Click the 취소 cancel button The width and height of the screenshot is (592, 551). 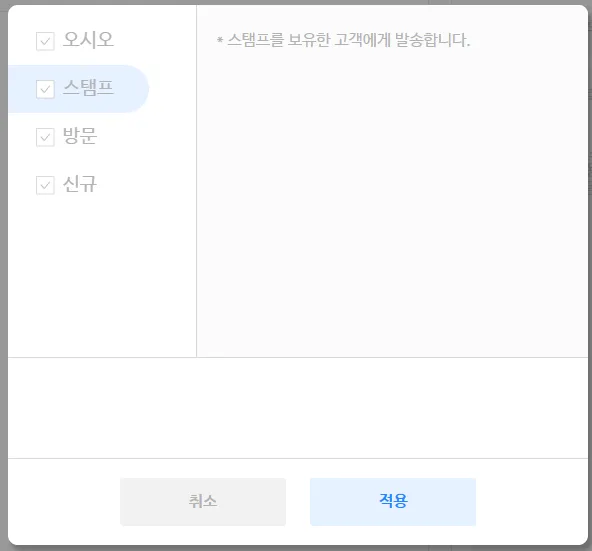203,502
